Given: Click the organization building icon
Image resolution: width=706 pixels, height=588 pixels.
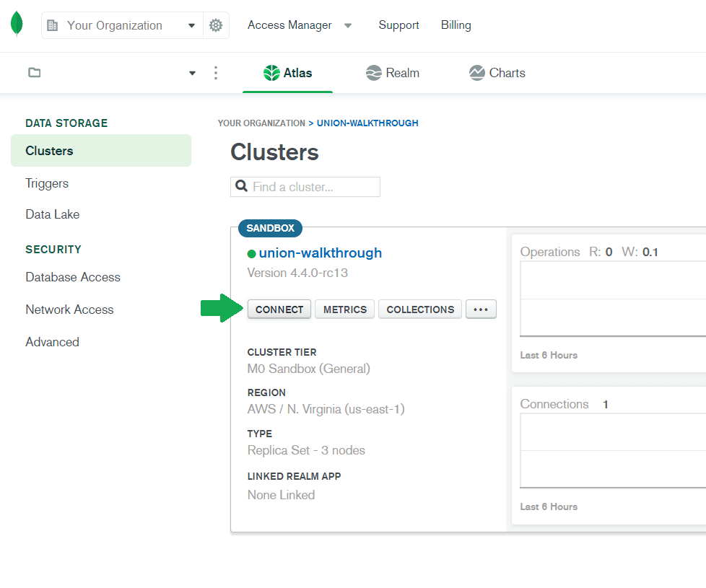Looking at the screenshot, I should [52, 25].
